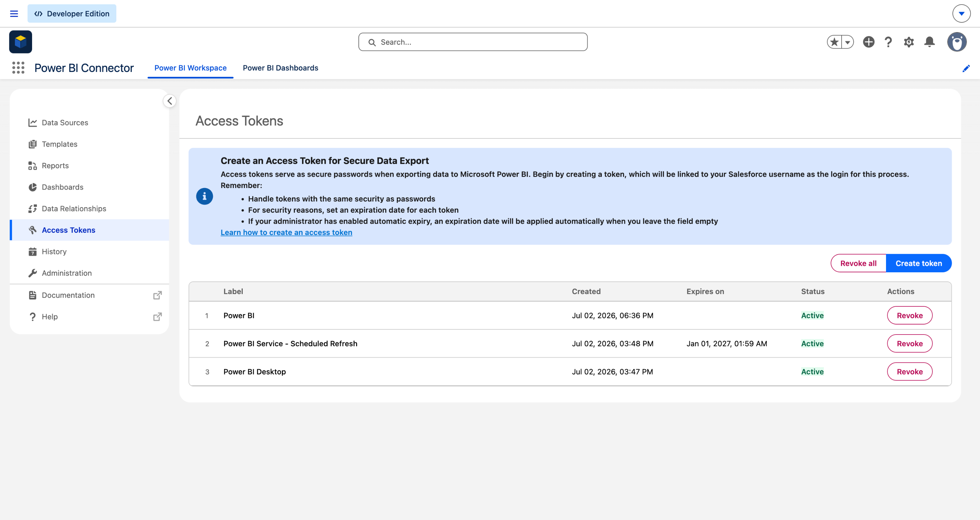Collapse the sidebar with the chevron button
The image size is (980, 520).
coord(170,101)
